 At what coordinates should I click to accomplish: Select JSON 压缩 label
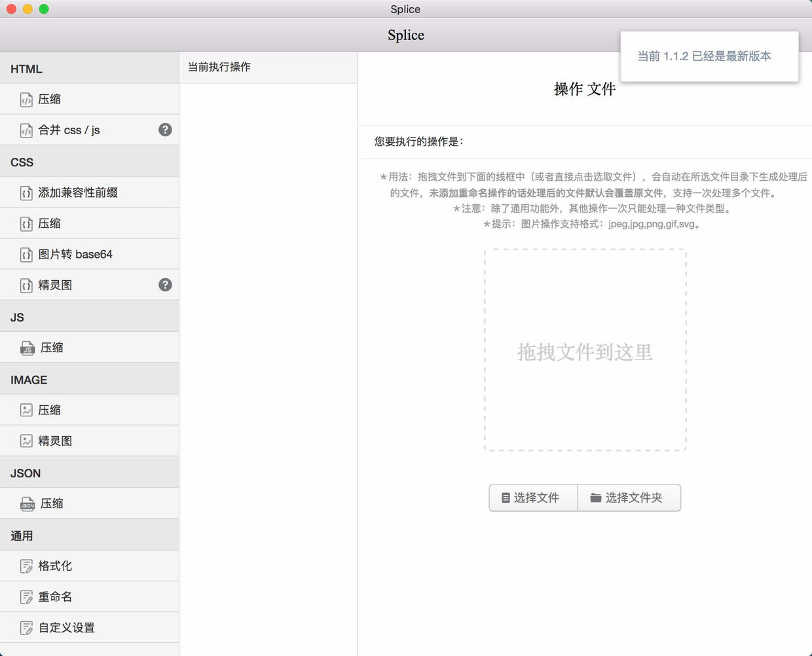coord(52,503)
